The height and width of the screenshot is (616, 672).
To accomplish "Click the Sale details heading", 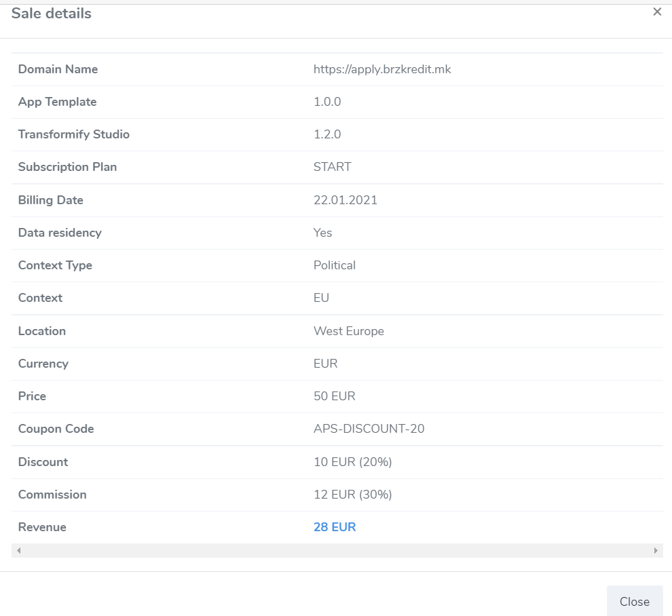I will 51,14.
